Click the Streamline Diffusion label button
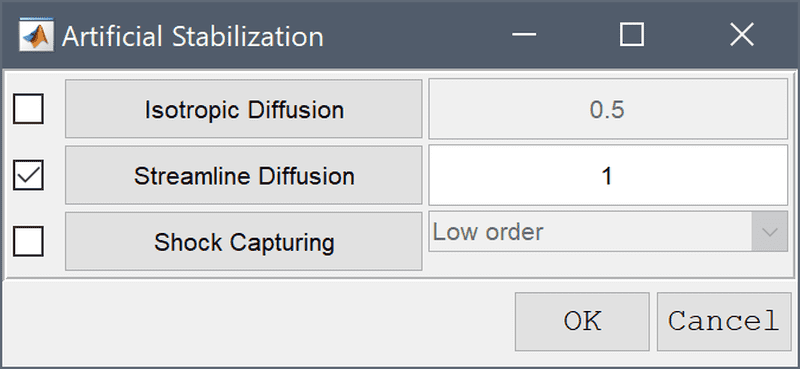The height and width of the screenshot is (369, 800). click(243, 175)
